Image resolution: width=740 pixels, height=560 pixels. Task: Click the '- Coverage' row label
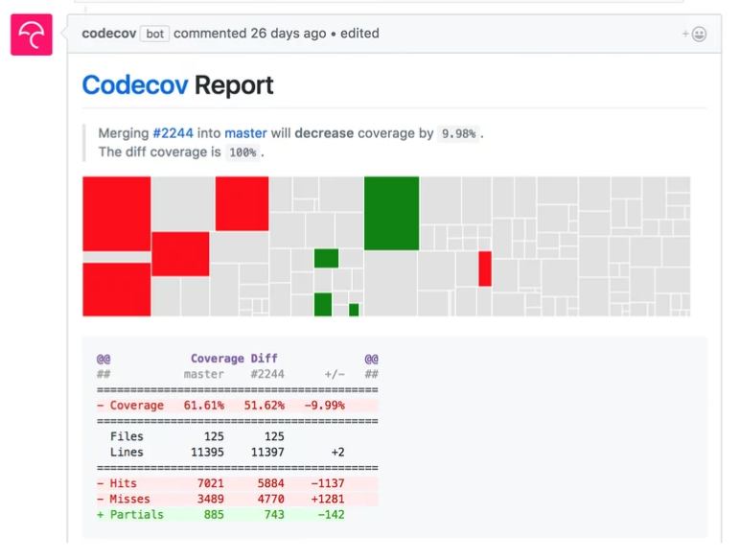click(x=130, y=406)
